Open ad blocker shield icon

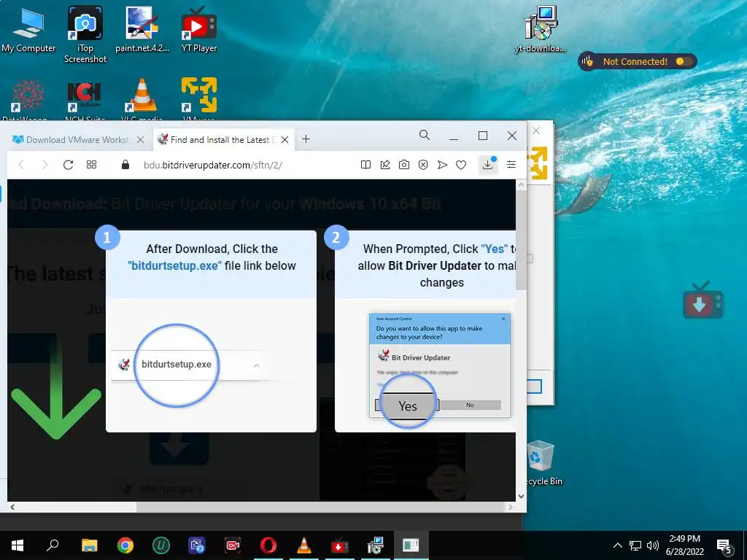tap(423, 165)
